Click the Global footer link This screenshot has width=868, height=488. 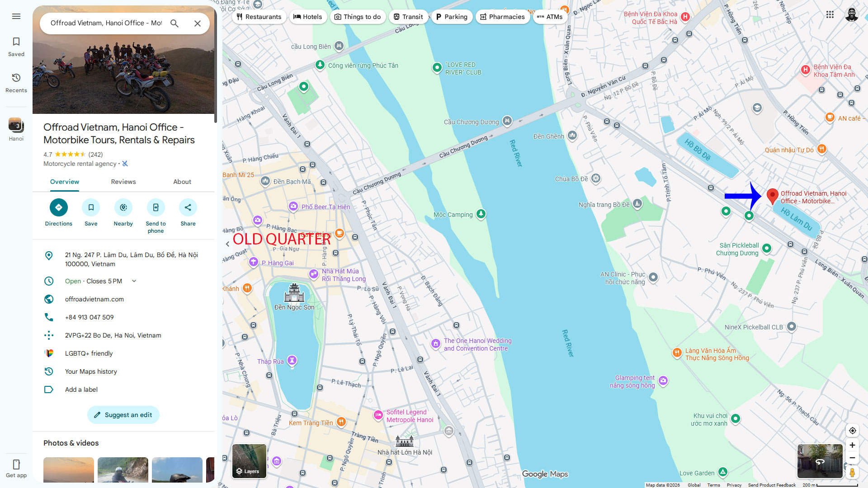click(694, 485)
